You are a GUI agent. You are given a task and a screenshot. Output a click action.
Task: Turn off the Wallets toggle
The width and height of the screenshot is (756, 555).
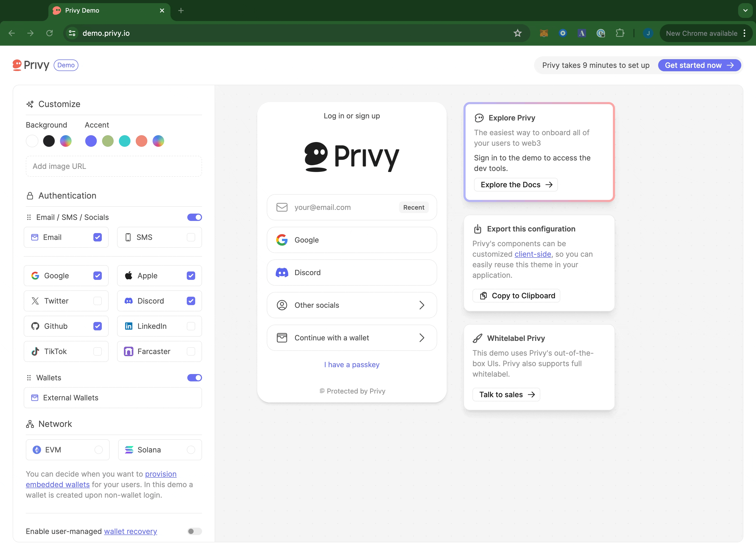(x=195, y=378)
